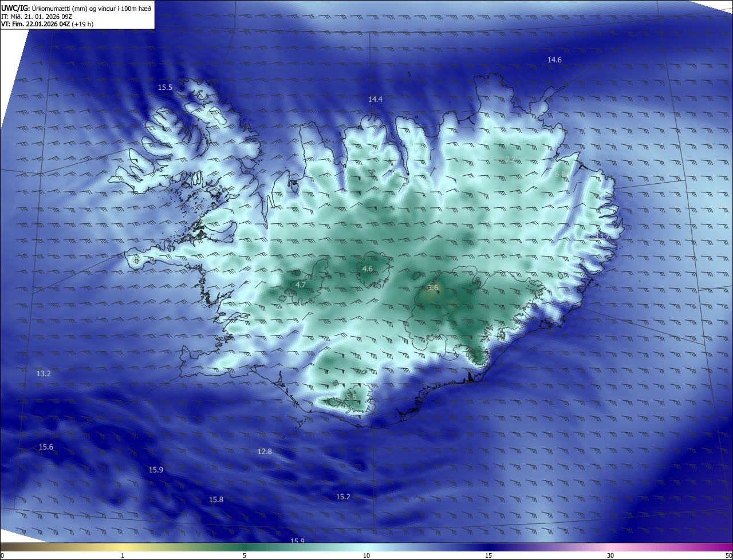Click the 15.2 value on the map

pos(343,496)
